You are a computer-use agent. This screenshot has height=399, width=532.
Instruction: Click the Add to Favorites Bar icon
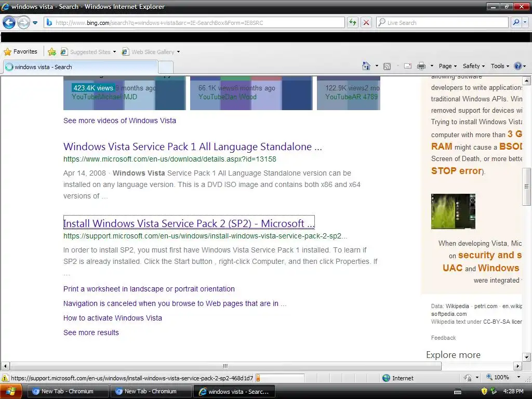pos(52,51)
